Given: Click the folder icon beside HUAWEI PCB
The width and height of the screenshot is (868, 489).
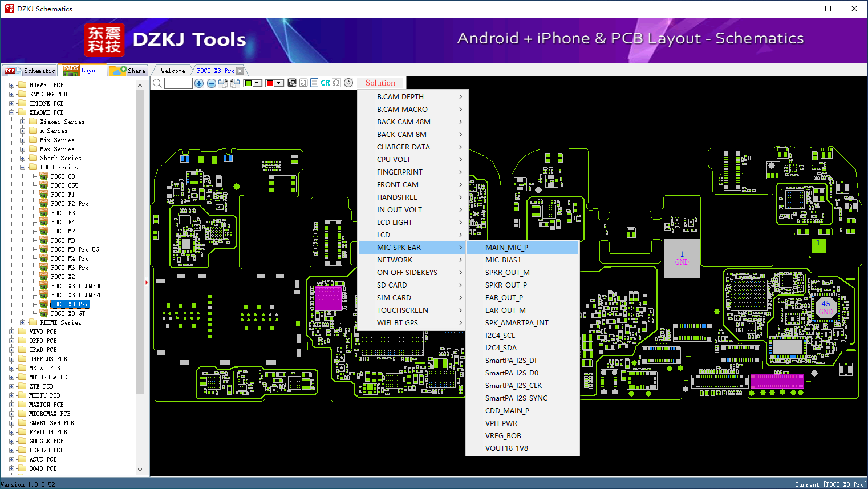Looking at the screenshot, I should [23, 85].
